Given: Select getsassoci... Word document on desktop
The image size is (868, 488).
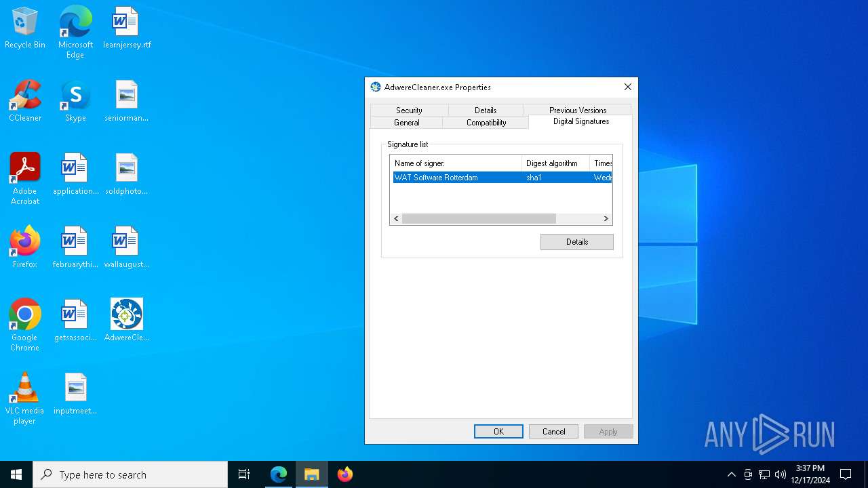Looking at the screenshot, I should (75, 321).
